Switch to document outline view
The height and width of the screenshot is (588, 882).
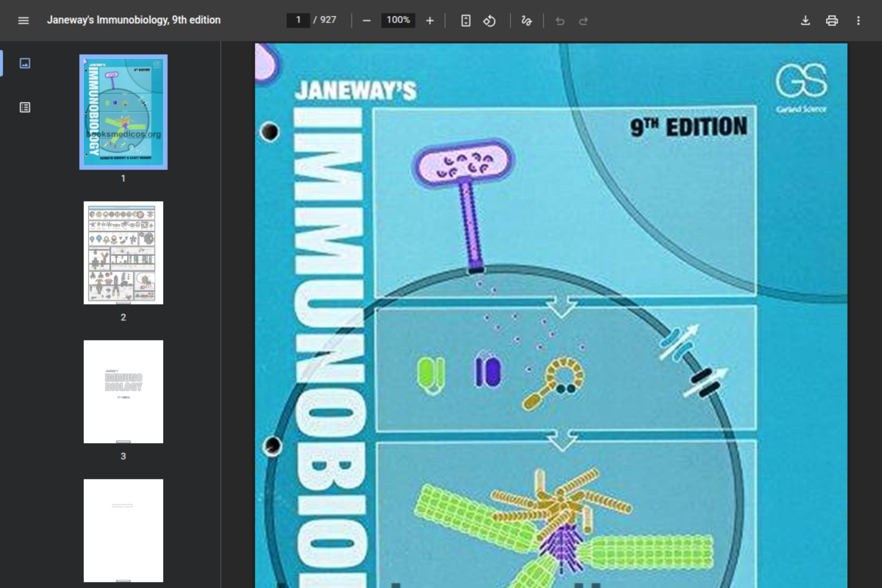pos(25,108)
